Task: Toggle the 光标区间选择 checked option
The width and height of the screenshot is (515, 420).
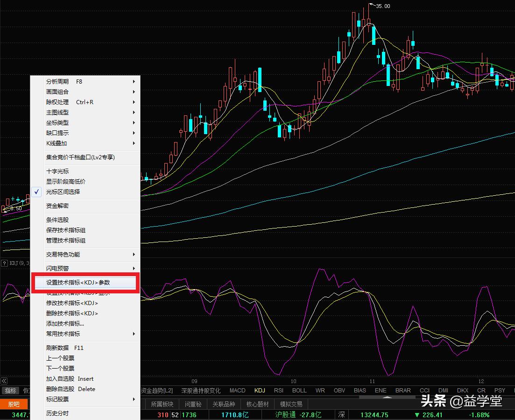Action: pyautogui.click(x=63, y=192)
